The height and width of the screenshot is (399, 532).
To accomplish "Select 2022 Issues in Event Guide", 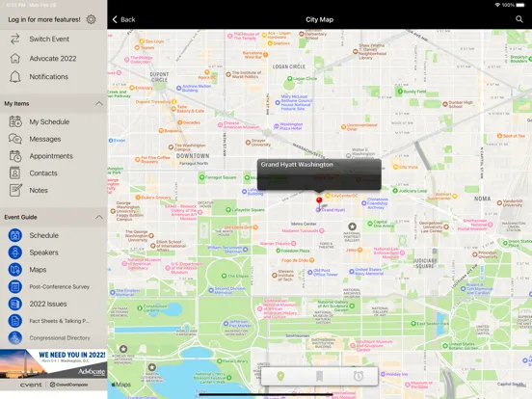I will [54, 304].
